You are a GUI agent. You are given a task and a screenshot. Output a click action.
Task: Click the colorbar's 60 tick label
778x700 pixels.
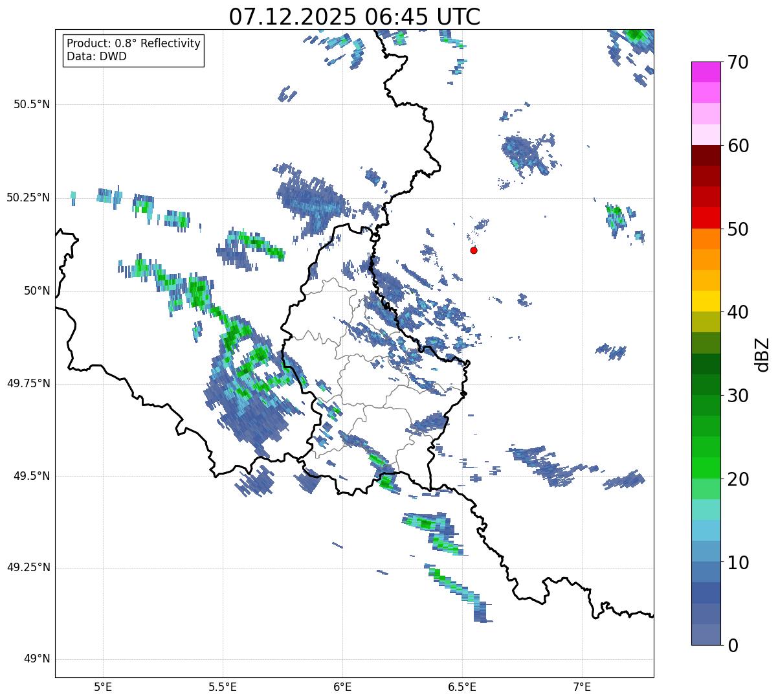pyautogui.click(x=738, y=146)
